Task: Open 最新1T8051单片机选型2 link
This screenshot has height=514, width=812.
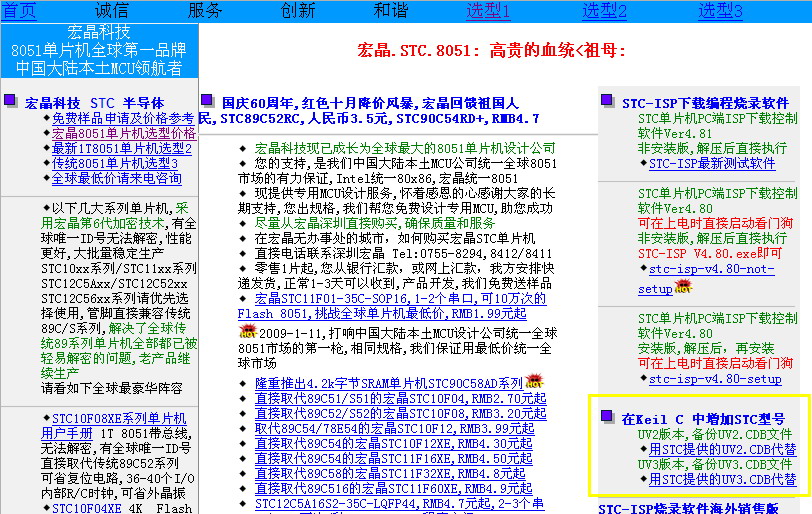Action: pyautogui.click(x=122, y=149)
